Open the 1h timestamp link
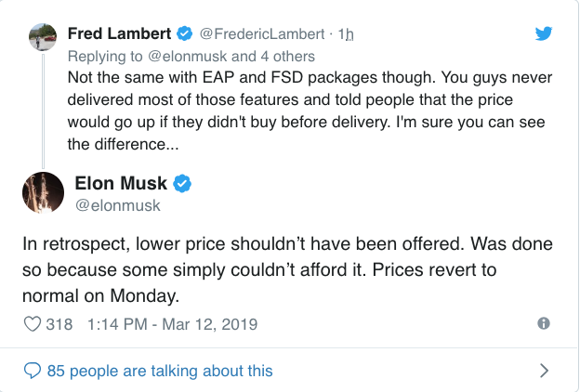 347,34
